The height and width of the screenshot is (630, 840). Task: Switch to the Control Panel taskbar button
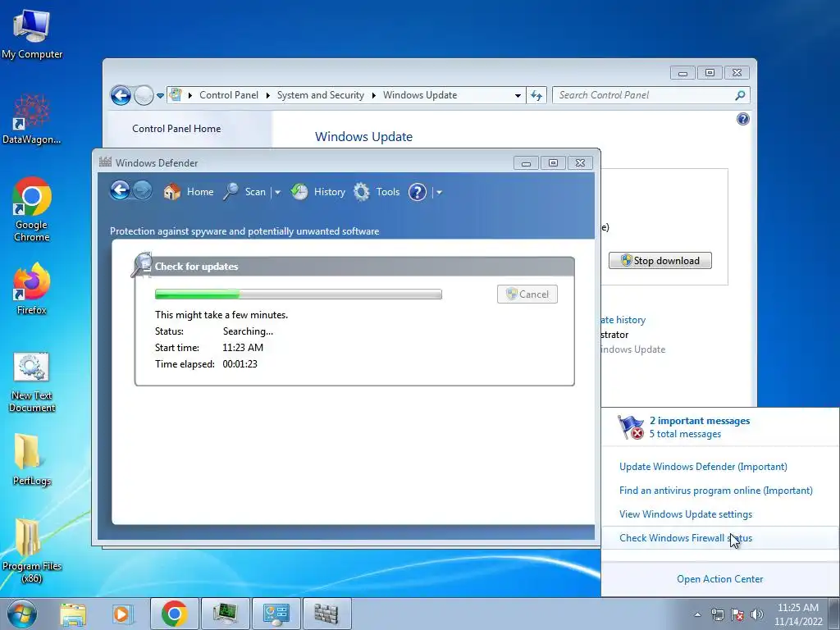point(276,614)
